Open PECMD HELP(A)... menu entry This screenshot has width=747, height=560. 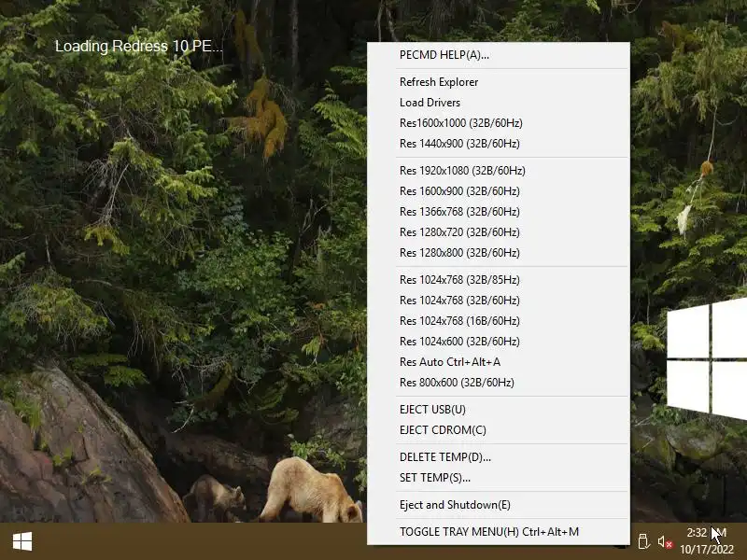point(499,55)
